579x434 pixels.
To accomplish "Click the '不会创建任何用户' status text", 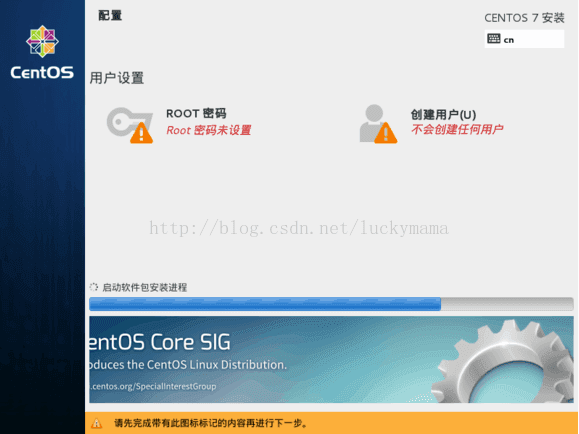I will click(x=457, y=129).
